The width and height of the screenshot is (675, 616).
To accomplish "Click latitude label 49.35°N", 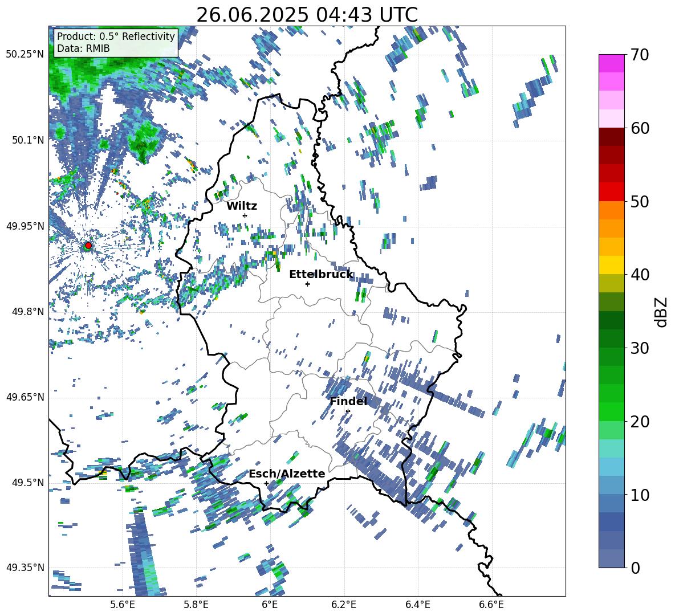I will coord(25,568).
